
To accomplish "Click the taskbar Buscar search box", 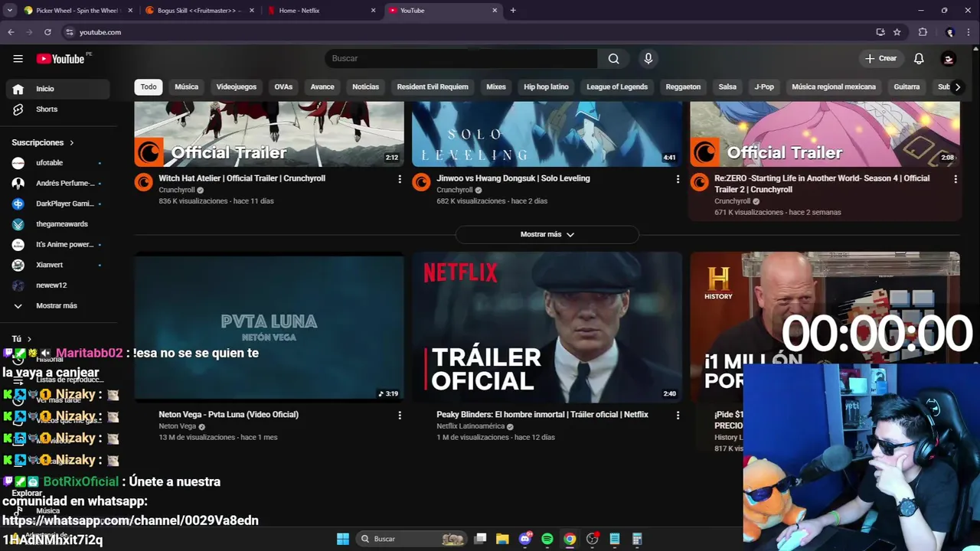I will tap(411, 539).
